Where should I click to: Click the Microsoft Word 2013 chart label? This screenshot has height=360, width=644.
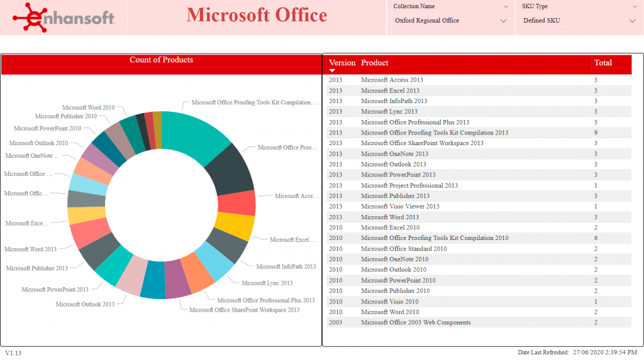coord(30,249)
